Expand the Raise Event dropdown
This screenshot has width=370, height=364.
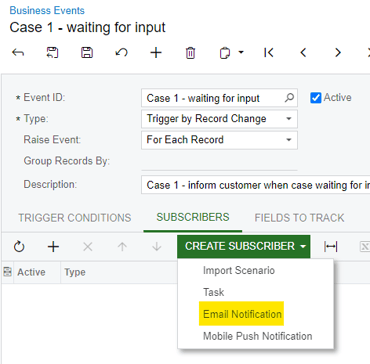pos(289,139)
